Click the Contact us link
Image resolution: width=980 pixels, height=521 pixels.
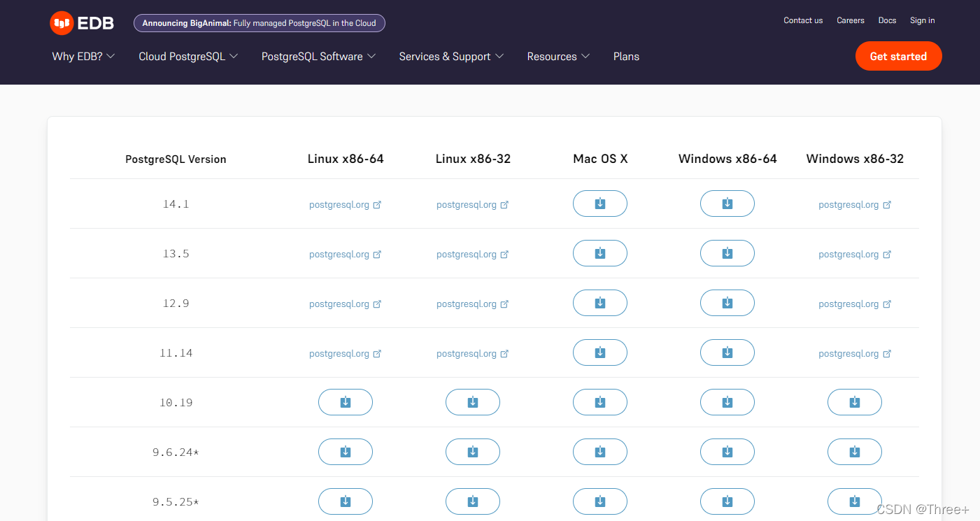tap(803, 20)
